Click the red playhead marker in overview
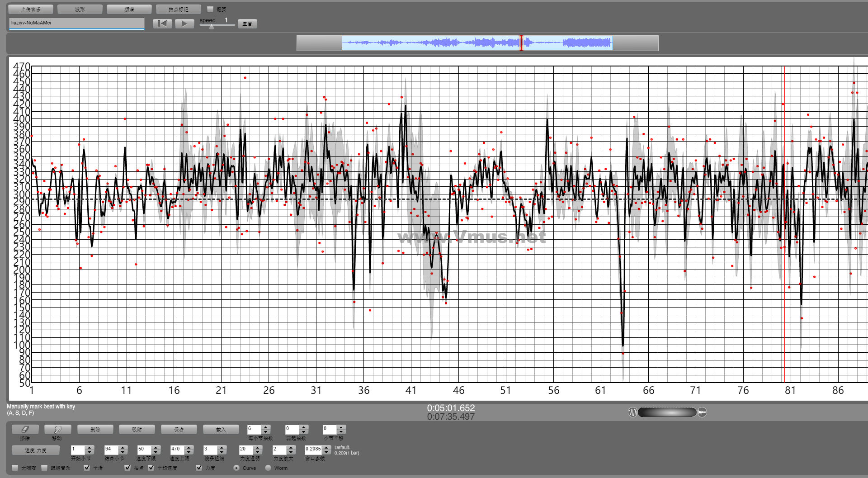The image size is (868, 478). pyautogui.click(x=521, y=43)
